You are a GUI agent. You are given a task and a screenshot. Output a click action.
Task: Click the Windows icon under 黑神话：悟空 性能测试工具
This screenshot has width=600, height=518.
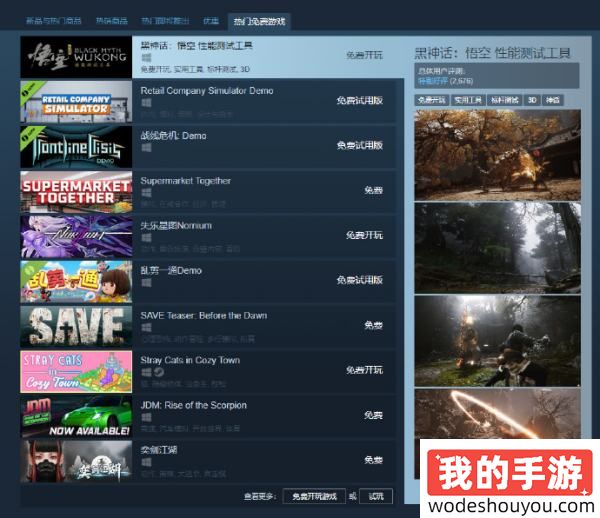tap(146, 58)
